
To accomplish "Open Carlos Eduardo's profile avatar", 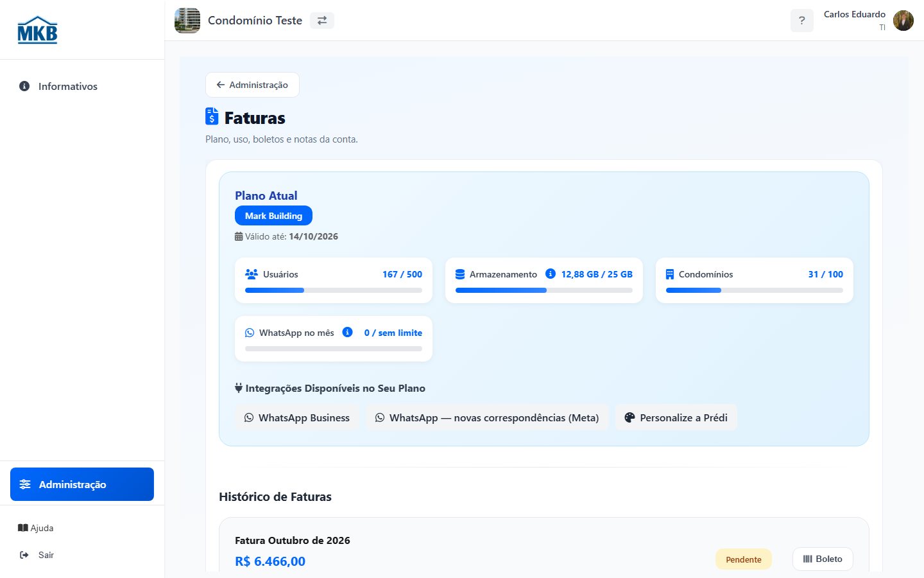I will click(x=903, y=21).
